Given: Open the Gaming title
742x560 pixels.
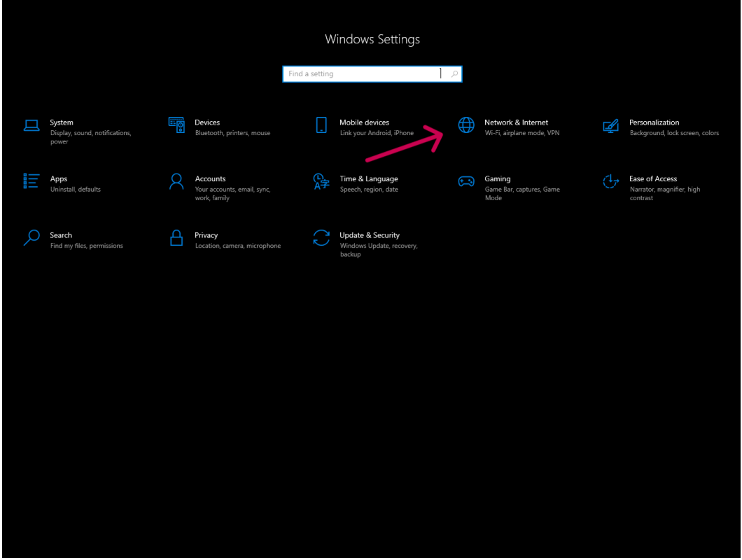Looking at the screenshot, I should click(x=497, y=179).
